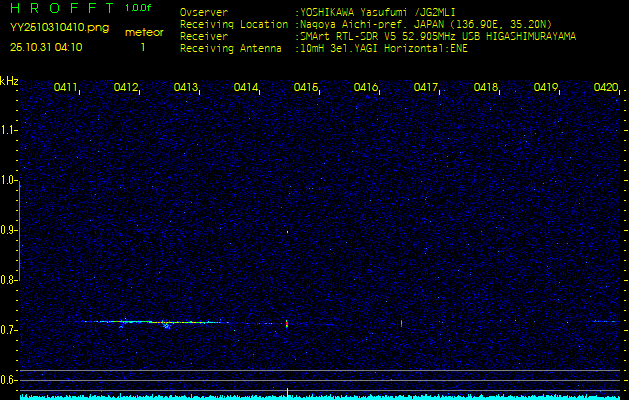Image resolution: width=629 pixels, height=400 pixels.
Task: Click the 0415 time marker
Action: pyautogui.click(x=306, y=88)
